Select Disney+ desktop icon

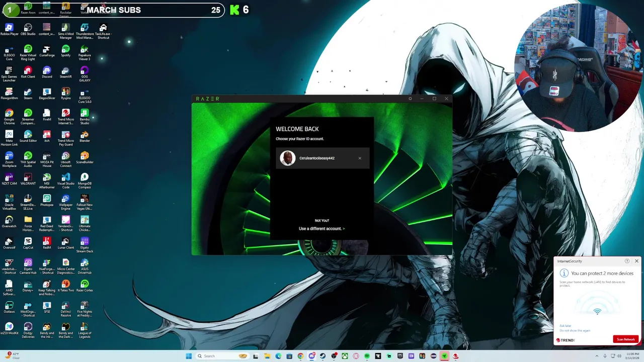28,286
